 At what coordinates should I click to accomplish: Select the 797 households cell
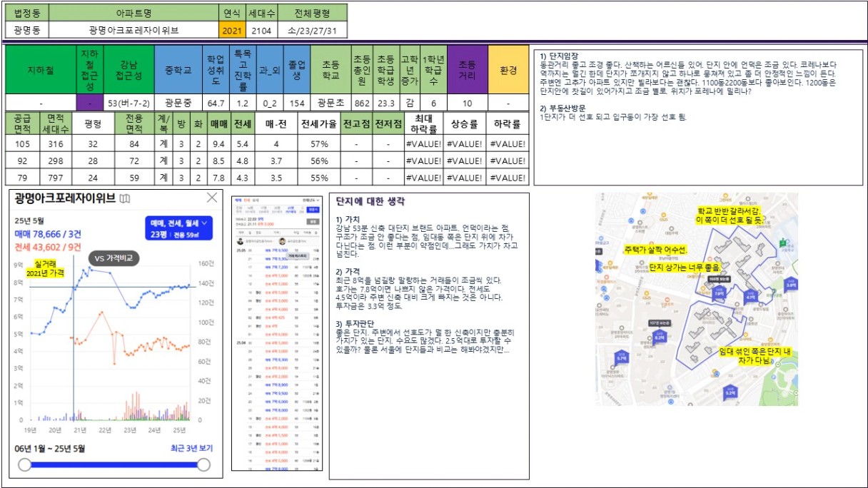coord(55,177)
